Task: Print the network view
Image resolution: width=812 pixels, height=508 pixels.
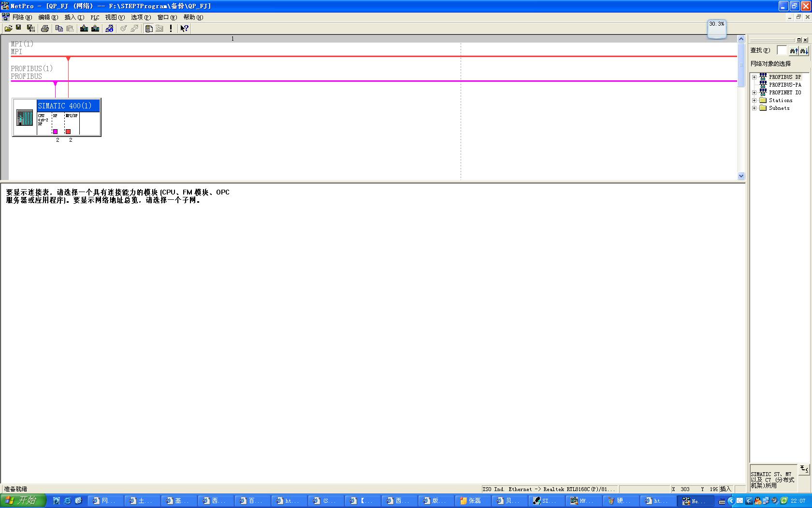Action: tap(45, 29)
